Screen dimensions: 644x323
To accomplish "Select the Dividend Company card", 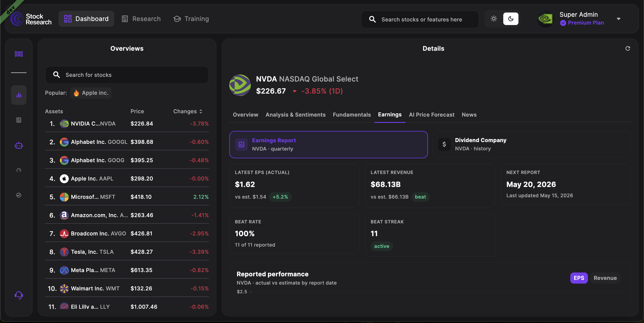I will click(532, 144).
